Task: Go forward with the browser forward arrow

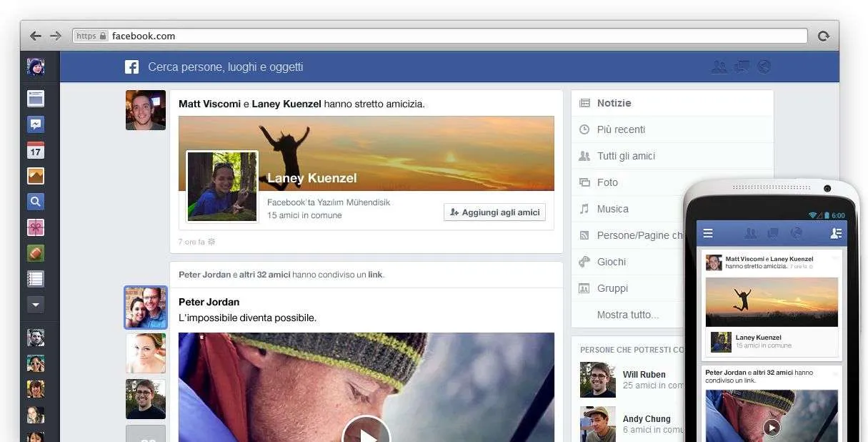Action: pyautogui.click(x=56, y=36)
